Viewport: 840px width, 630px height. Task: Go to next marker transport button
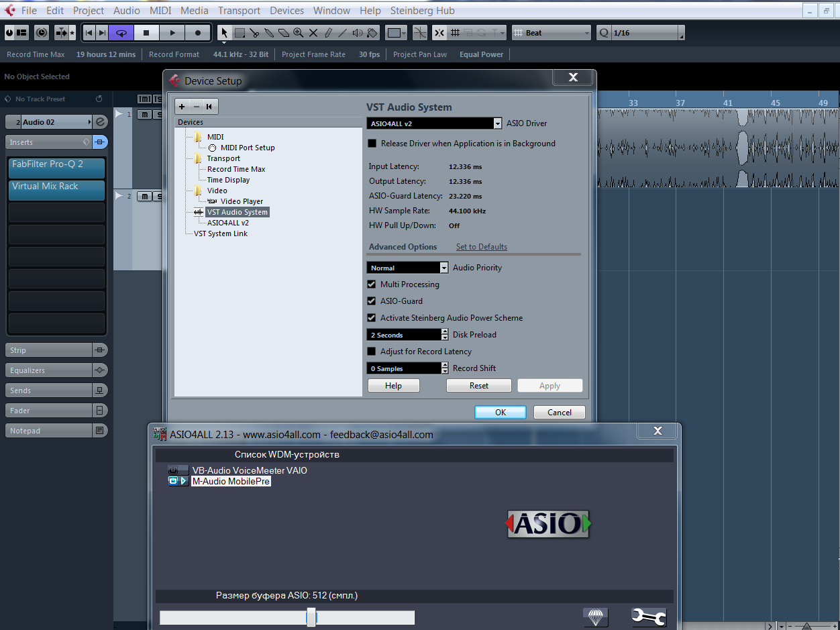(102, 32)
